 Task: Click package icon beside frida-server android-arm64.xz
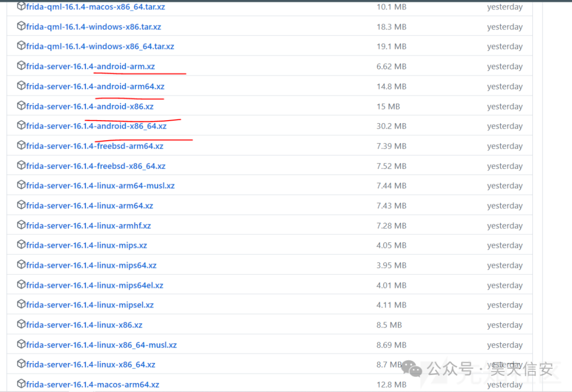pyautogui.click(x=21, y=86)
